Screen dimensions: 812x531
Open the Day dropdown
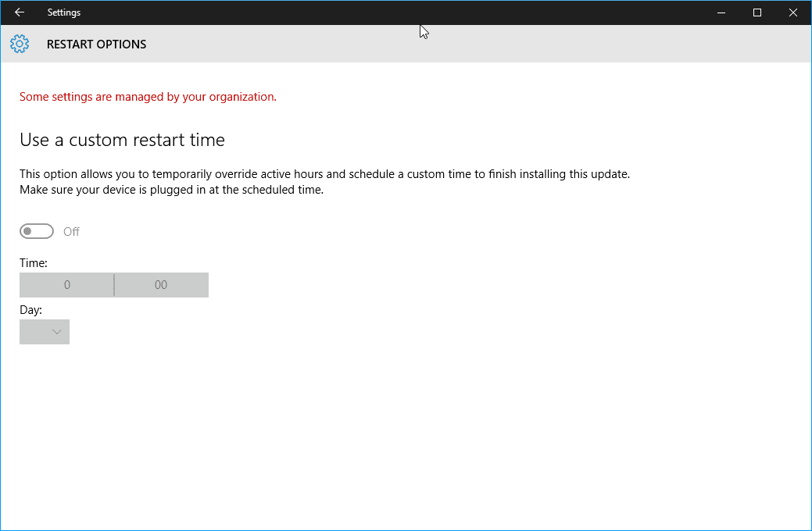coord(45,332)
